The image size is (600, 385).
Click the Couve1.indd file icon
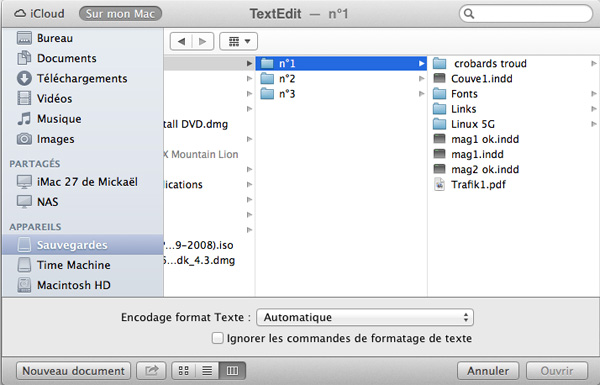coord(440,79)
